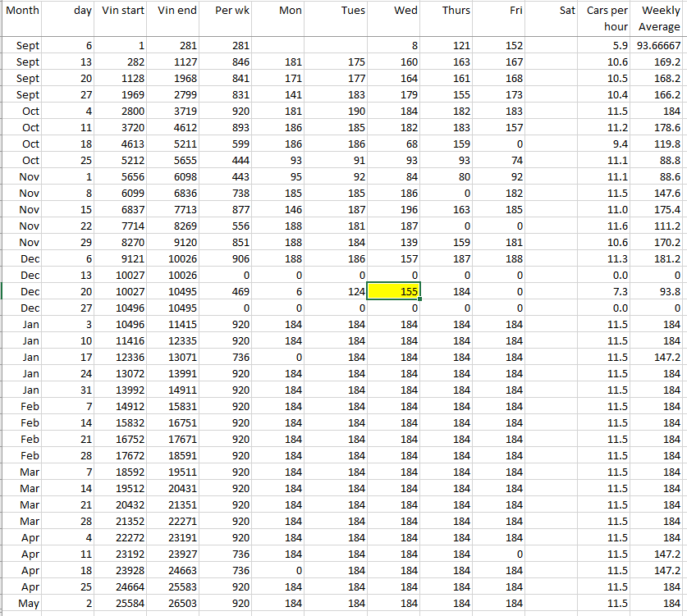The image size is (687, 616).
Task: Select the Wed cell showing 196
Action: tap(393, 209)
